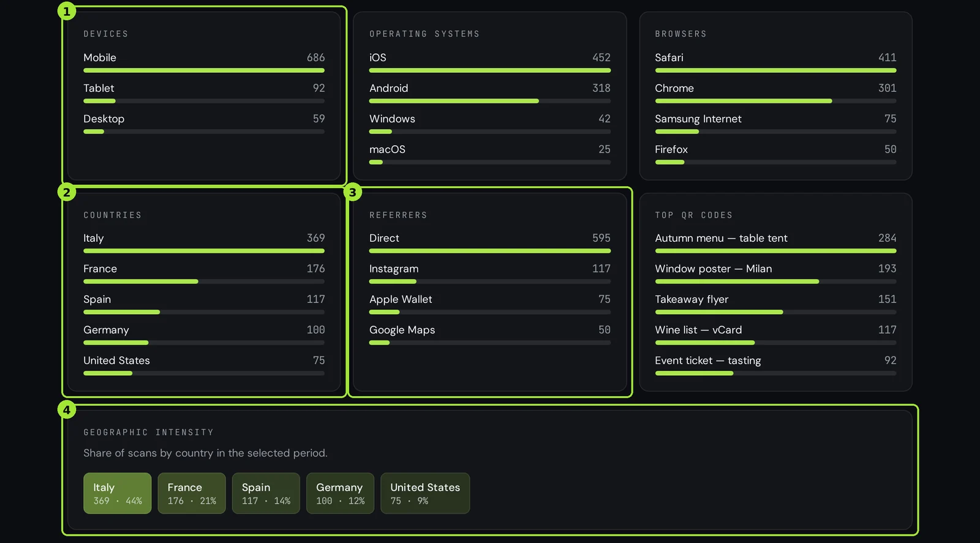Select the Window poster — Milan QR code
The width and height of the screenshot is (980, 543).
[713, 269]
